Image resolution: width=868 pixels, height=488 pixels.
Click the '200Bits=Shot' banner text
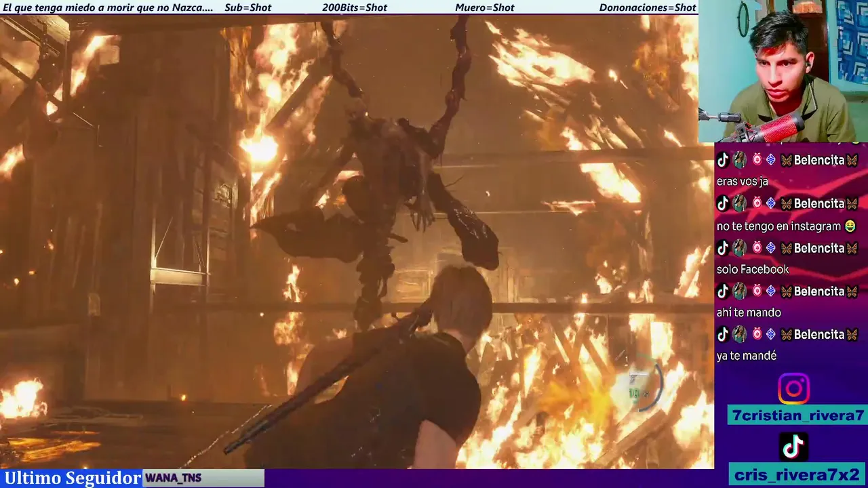click(x=355, y=7)
